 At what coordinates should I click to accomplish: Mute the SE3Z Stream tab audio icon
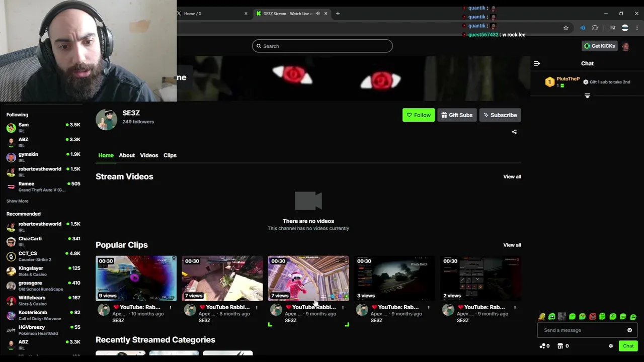tap(317, 14)
